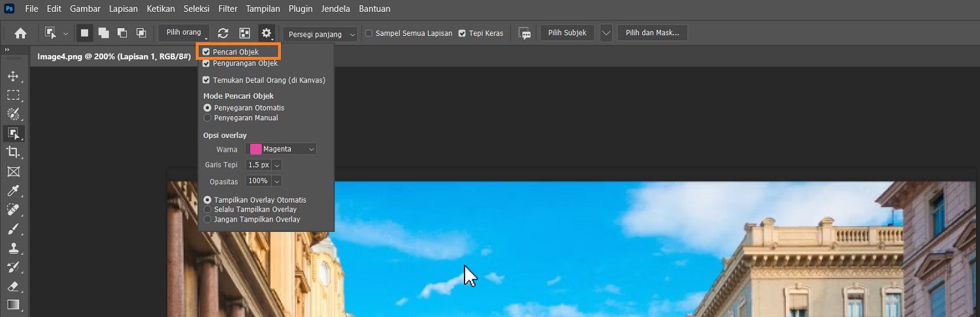Image resolution: width=980 pixels, height=317 pixels.
Task: Select the Spot Healing Brush tool
Action: pyautogui.click(x=13, y=210)
